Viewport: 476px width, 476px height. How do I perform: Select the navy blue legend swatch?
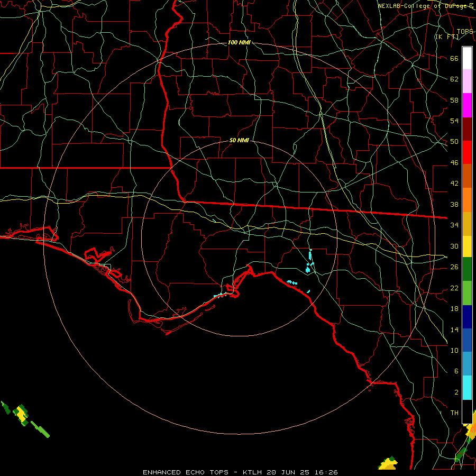467,317
